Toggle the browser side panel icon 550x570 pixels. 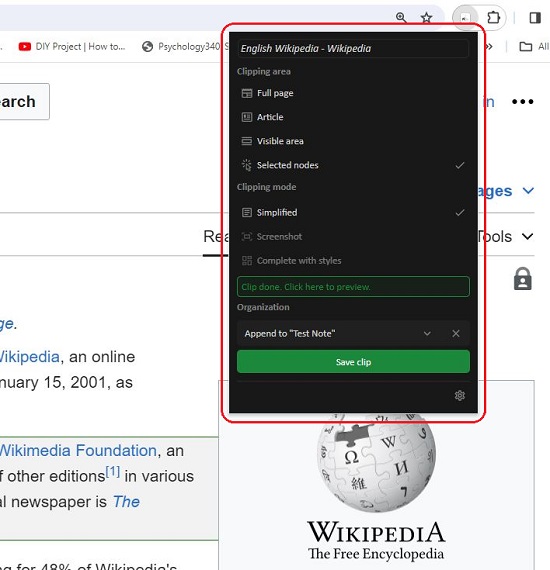535,17
